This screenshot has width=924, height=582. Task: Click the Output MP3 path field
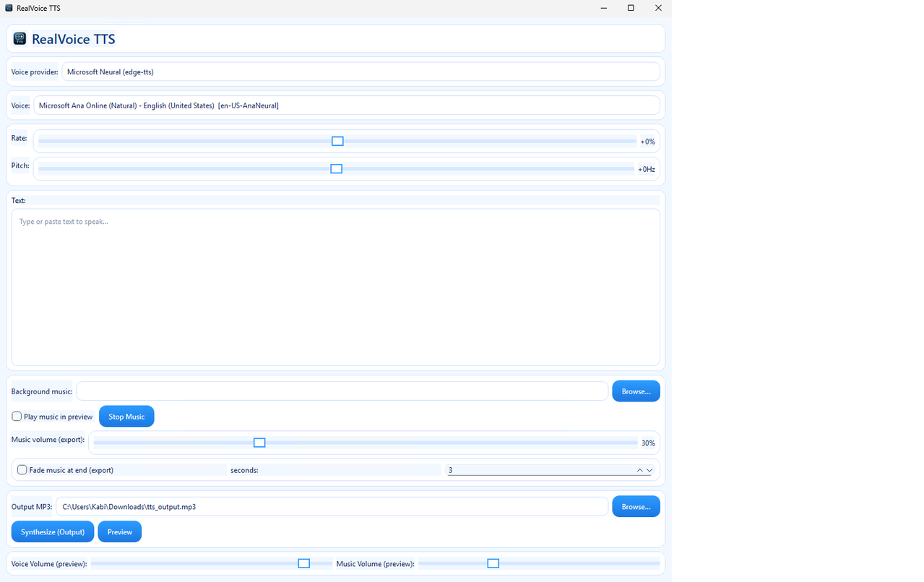coord(332,506)
